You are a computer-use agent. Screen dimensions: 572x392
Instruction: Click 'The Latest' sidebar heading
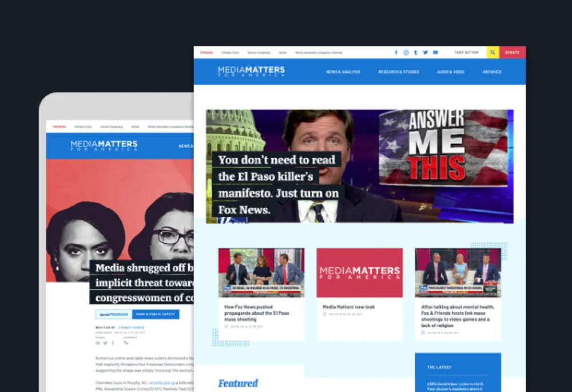click(439, 367)
